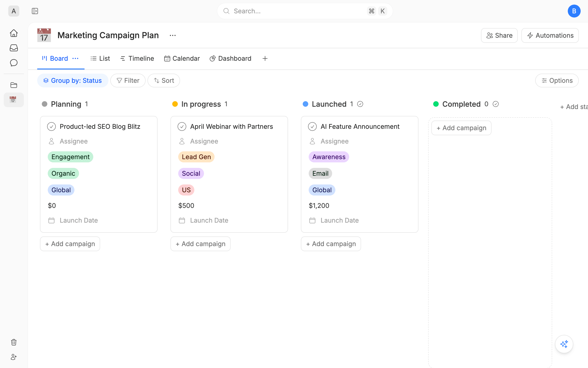Viewport: 588px width, 368px height.
Task: Open the chat bubble icon in sidebar
Action: pyautogui.click(x=14, y=63)
